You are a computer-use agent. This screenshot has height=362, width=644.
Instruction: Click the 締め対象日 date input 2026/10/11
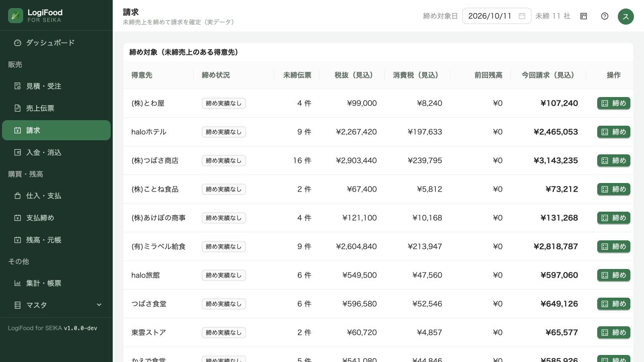497,16
